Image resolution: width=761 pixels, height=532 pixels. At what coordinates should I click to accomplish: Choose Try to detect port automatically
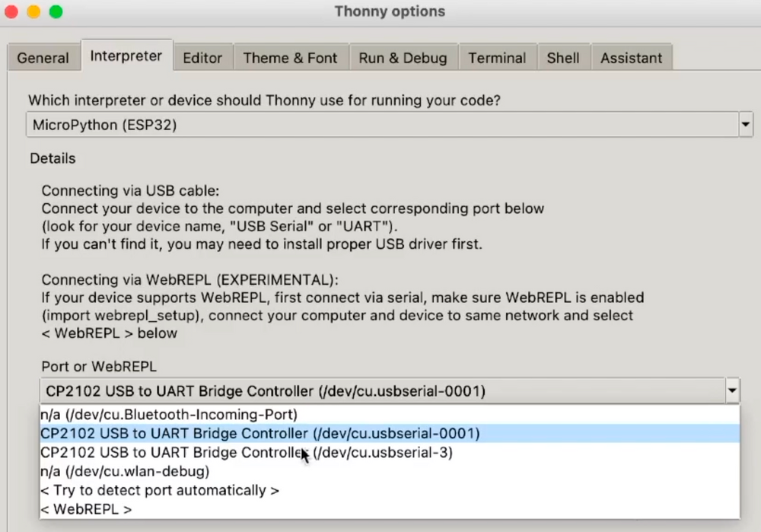point(160,490)
